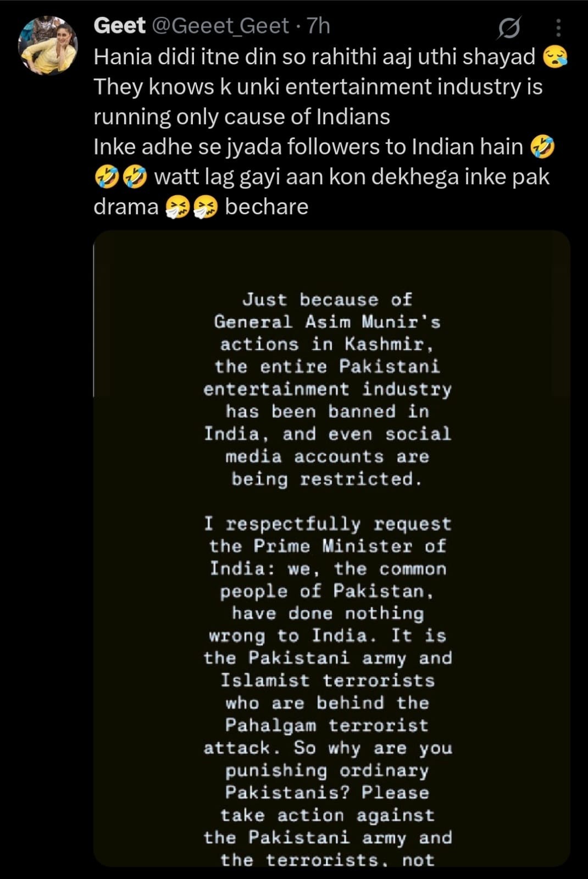
Task: Click the word "bechare" in the tweet
Action: point(267,207)
